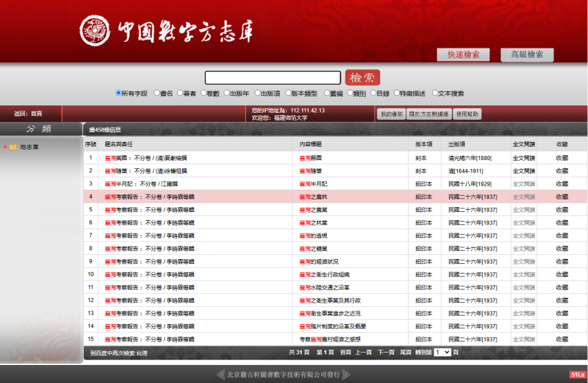Switch to the 快速檢索 tab
This screenshot has height=383, width=588.
pyautogui.click(x=463, y=55)
